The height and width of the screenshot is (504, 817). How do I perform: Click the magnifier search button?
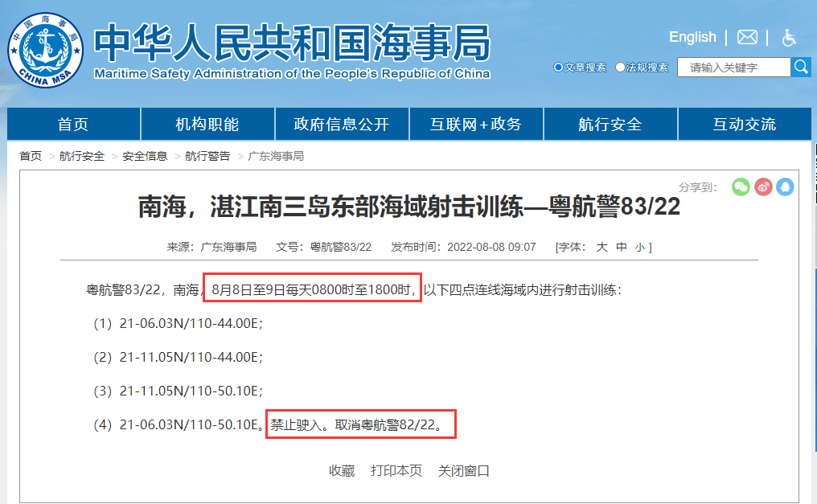801,68
